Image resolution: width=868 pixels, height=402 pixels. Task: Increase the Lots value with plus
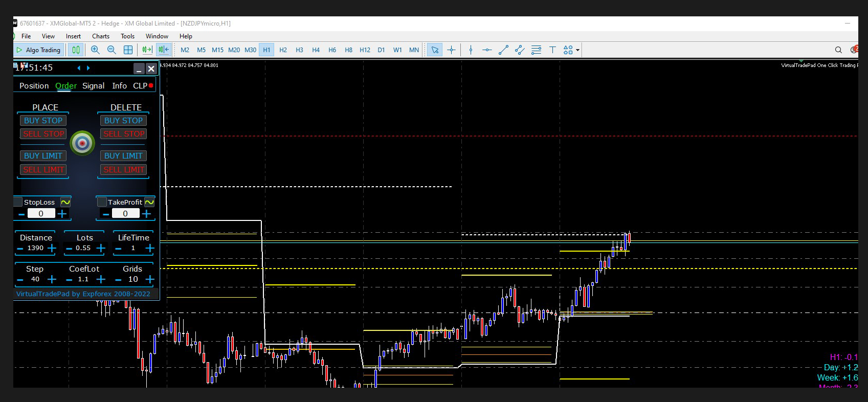[x=101, y=248]
